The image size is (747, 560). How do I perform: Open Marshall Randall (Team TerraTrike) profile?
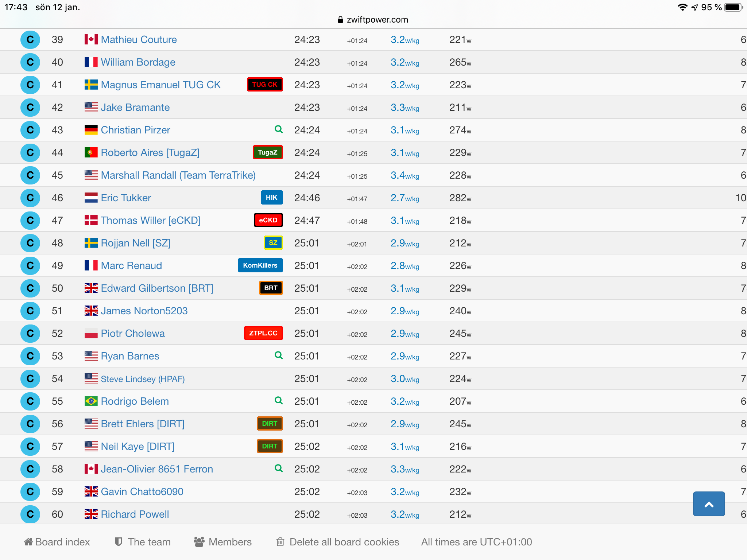tap(178, 175)
